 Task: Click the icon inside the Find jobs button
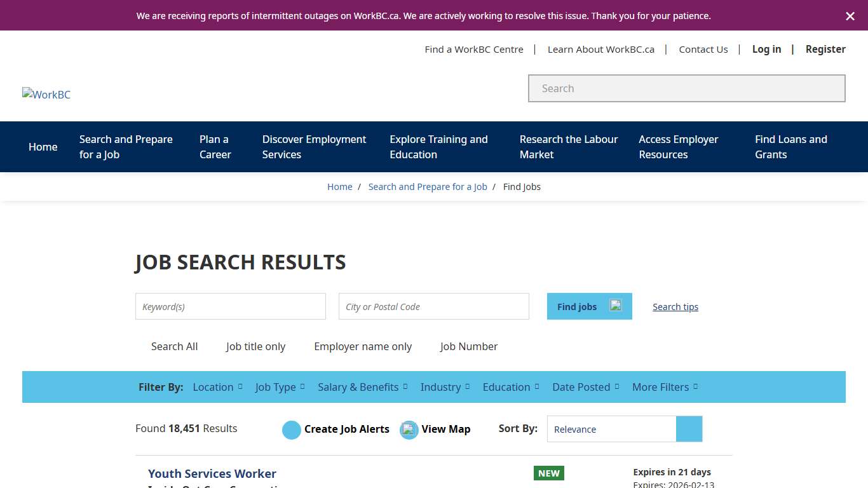(x=615, y=306)
